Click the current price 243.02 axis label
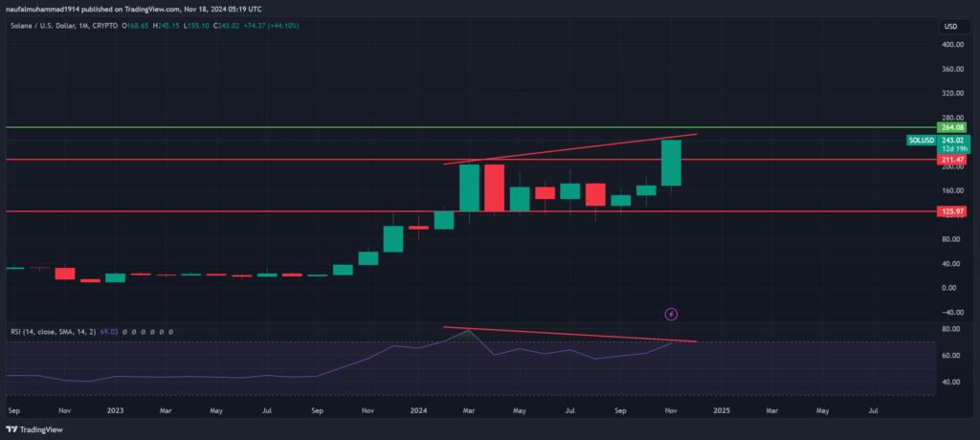Viewport: 980px width, 440px height. pos(953,140)
